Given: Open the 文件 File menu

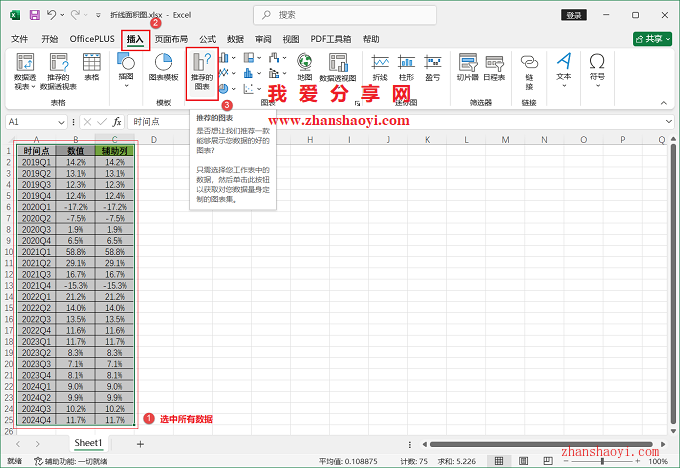Looking at the screenshot, I should [20, 39].
